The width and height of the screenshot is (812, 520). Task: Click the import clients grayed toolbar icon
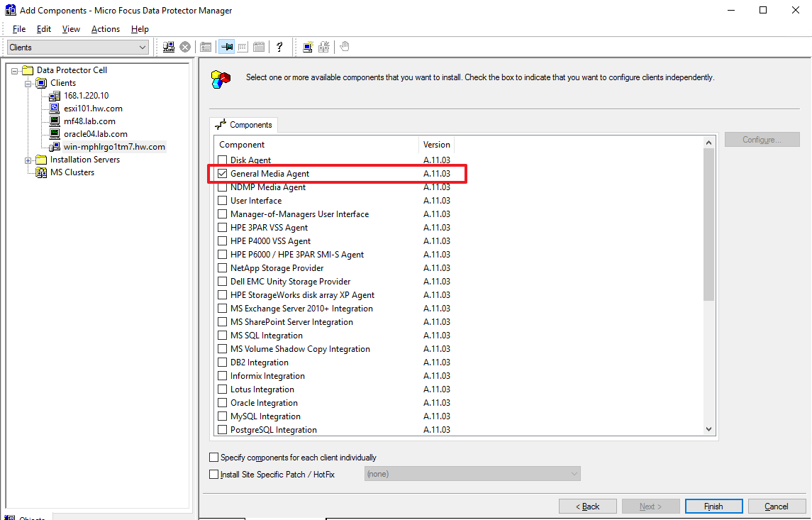coord(324,47)
